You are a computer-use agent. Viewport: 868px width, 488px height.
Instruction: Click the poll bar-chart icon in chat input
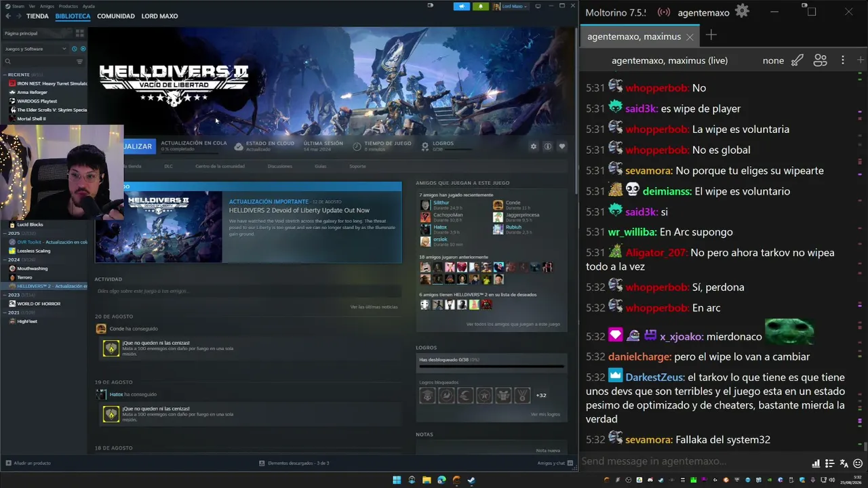816,464
